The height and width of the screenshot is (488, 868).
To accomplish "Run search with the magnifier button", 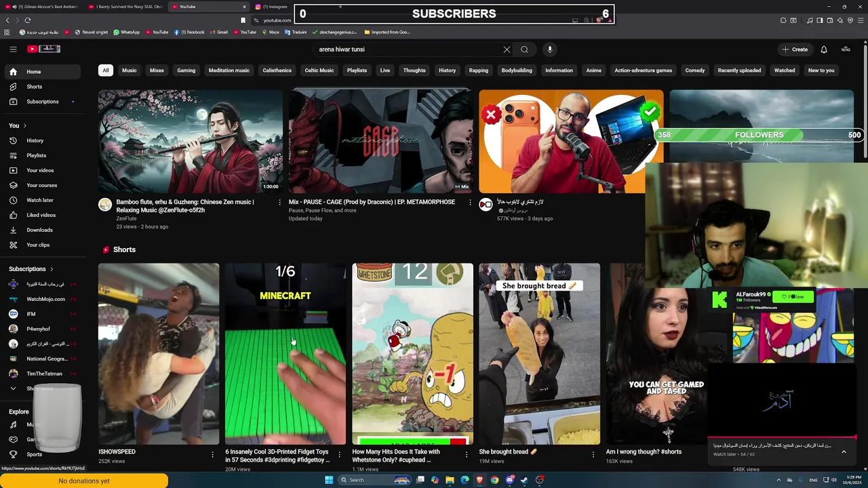I will pyautogui.click(x=524, y=49).
